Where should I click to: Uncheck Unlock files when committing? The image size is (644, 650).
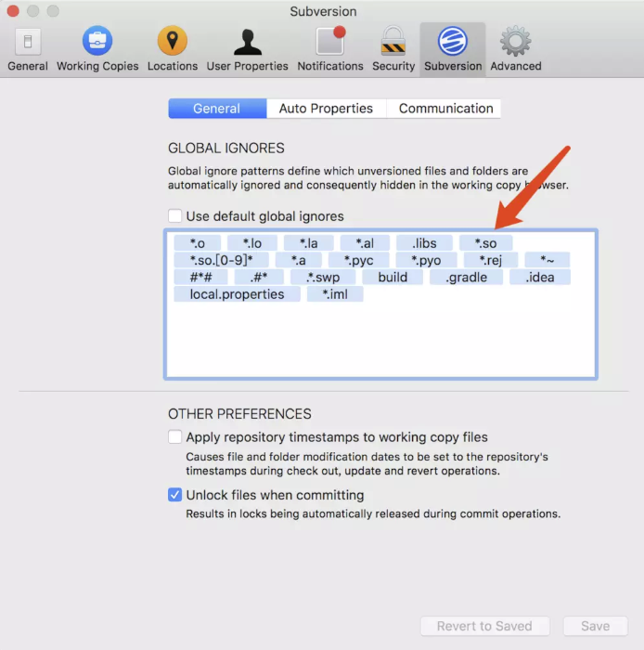pos(174,495)
